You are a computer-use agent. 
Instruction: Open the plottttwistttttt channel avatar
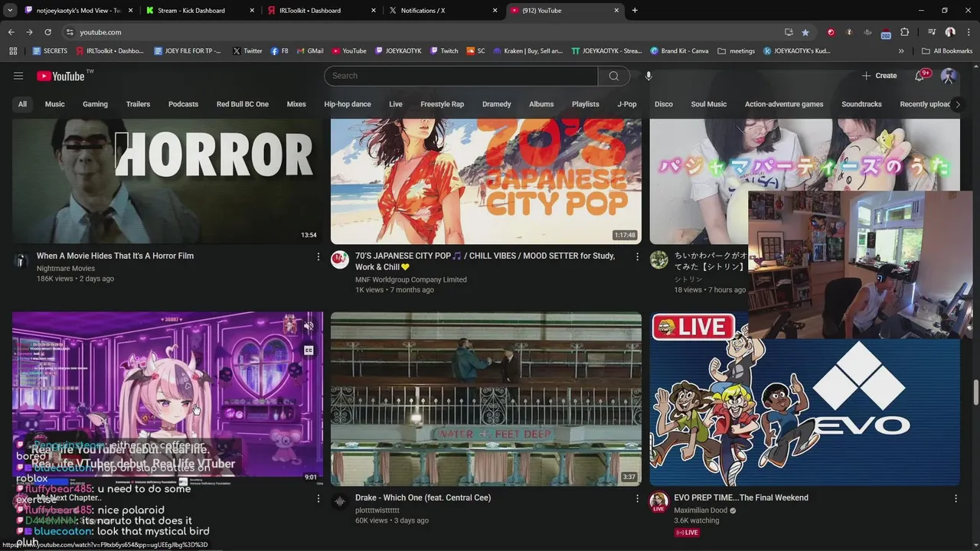click(340, 502)
